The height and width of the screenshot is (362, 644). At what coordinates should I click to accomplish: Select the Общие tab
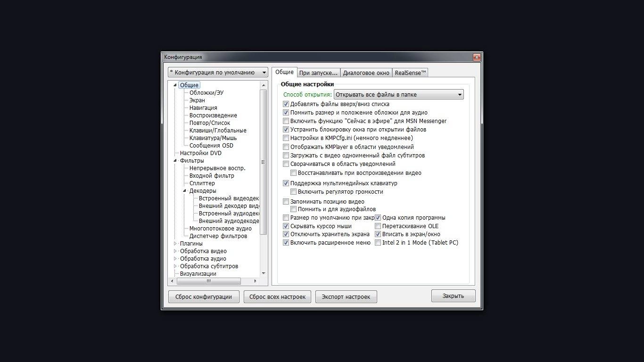(284, 72)
